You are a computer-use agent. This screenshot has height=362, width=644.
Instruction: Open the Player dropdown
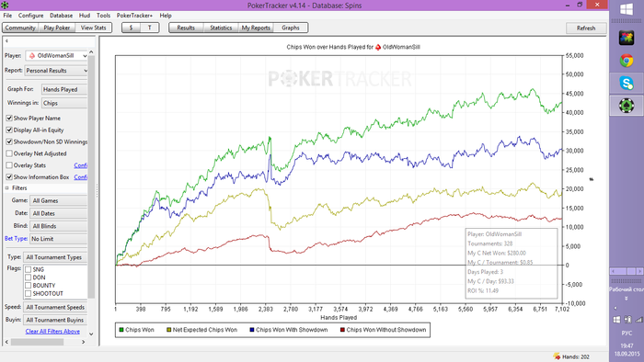point(56,55)
